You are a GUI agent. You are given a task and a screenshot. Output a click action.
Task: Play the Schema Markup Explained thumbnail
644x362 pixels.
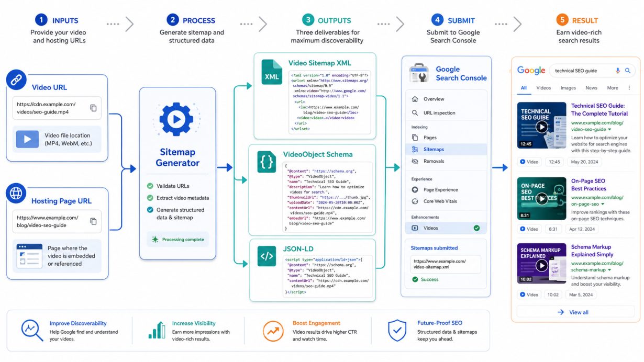click(x=542, y=265)
